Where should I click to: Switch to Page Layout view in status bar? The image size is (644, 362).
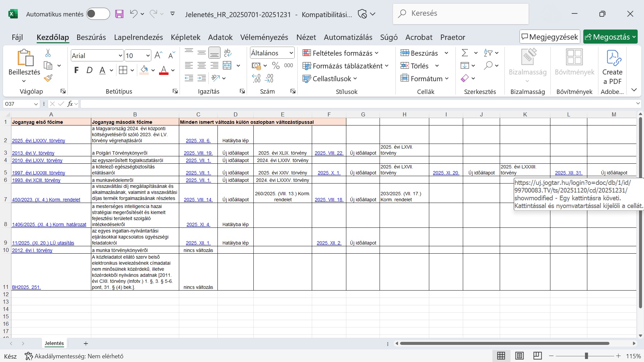pyautogui.click(x=519, y=356)
